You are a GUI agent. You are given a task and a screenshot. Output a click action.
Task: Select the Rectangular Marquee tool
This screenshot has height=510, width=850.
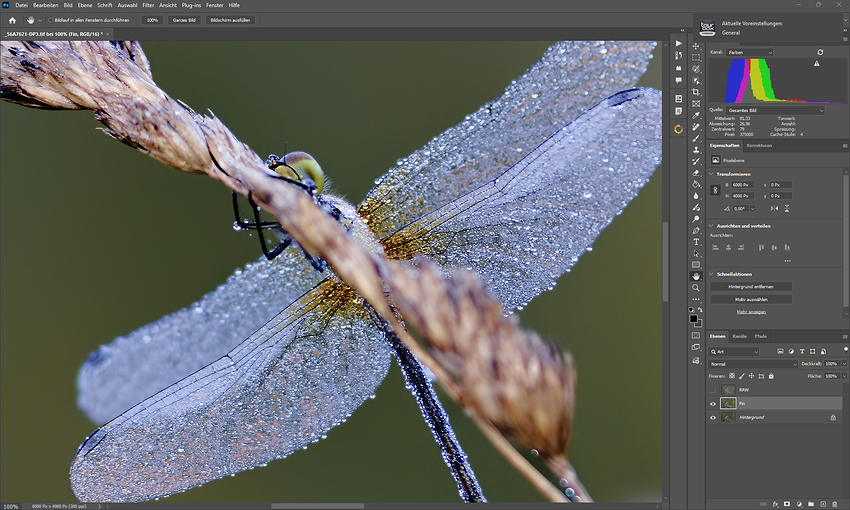pos(696,57)
